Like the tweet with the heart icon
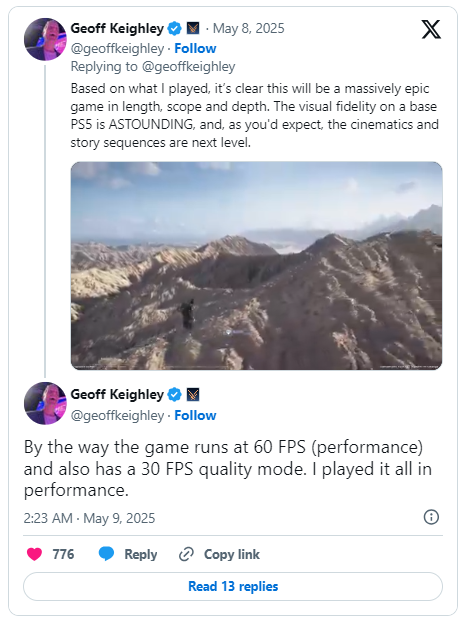Viewport: 467px width, 621px height. pyautogui.click(x=34, y=554)
